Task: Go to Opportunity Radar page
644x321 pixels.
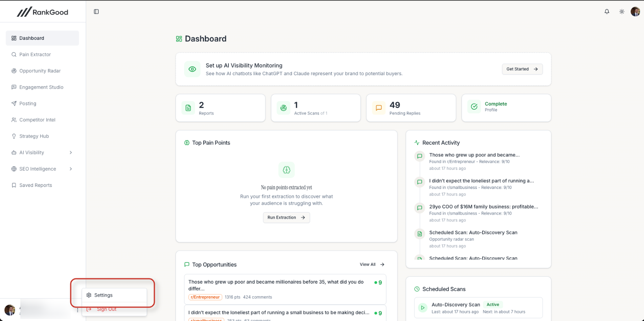Action: [x=40, y=71]
